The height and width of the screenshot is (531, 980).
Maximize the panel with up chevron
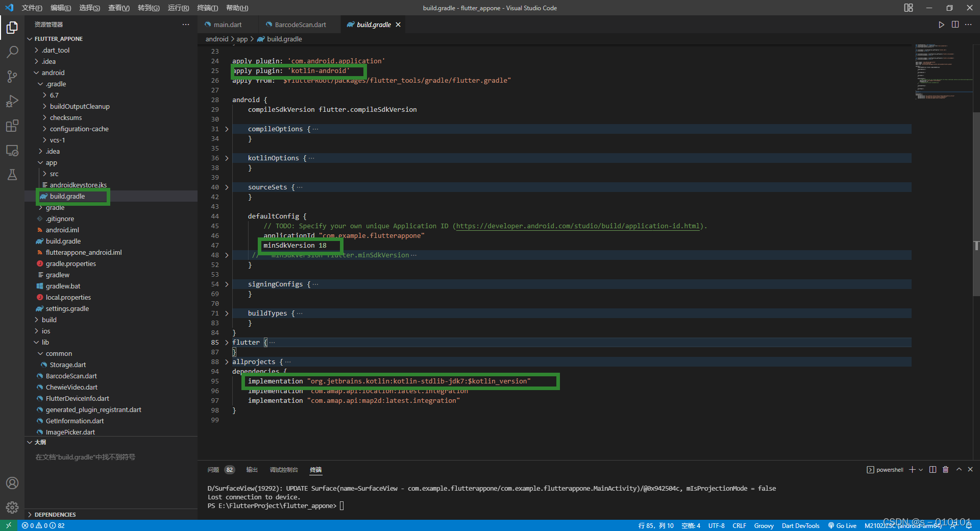click(959, 470)
